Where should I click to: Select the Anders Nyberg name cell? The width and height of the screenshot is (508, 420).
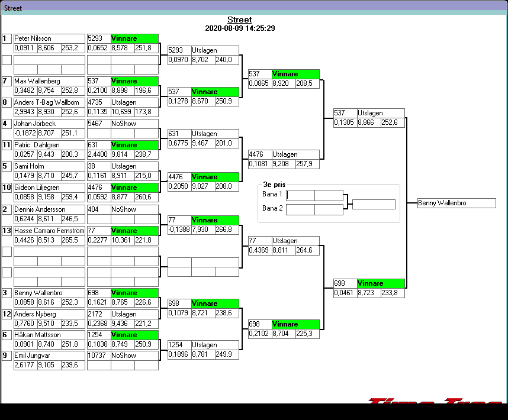(x=49, y=314)
